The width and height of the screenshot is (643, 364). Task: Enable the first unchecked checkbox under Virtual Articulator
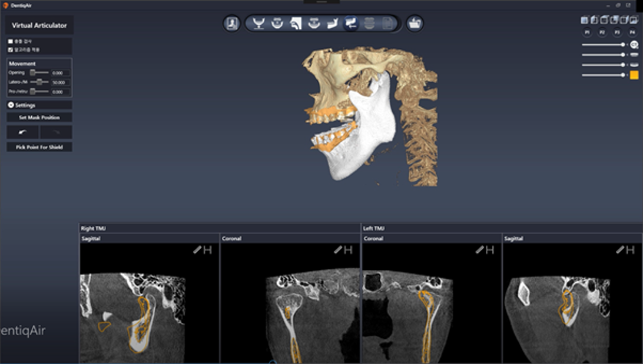coord(11,42)
